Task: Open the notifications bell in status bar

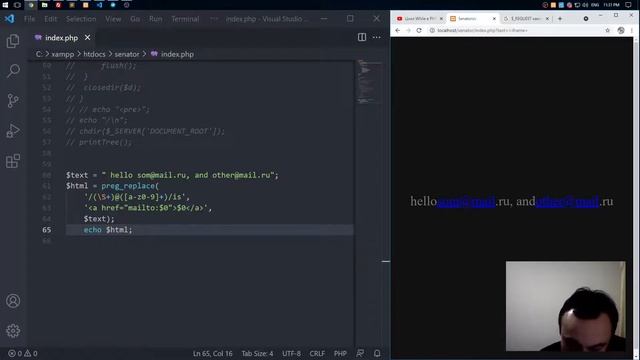Action: tap(377, 353)
